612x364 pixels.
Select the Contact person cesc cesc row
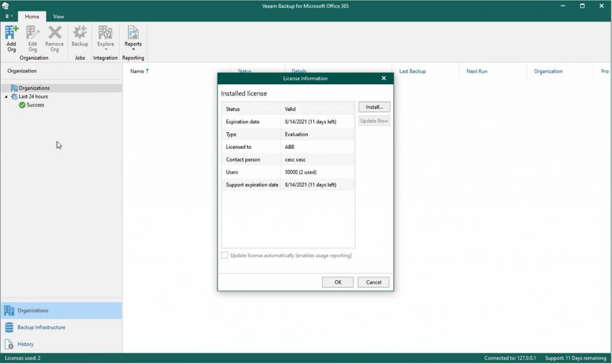[288, 160]
